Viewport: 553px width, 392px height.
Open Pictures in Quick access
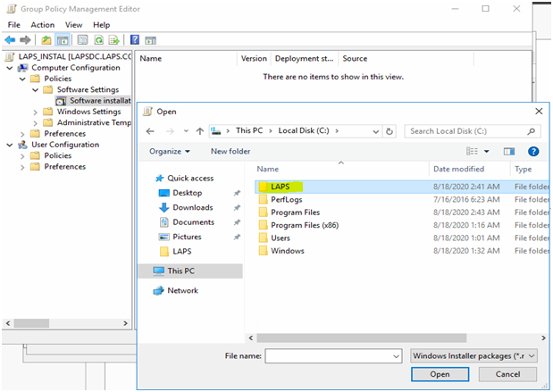tap(187, 237)
